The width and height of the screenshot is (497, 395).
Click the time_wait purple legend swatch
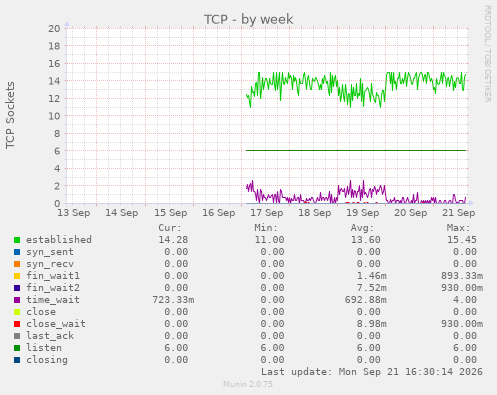(x=17, y=300)
